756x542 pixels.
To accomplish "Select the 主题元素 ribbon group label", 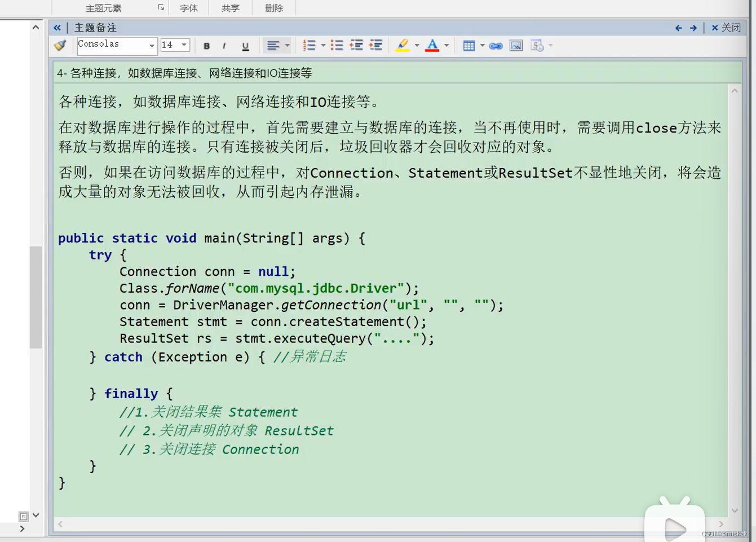I will tap(103, 8).
